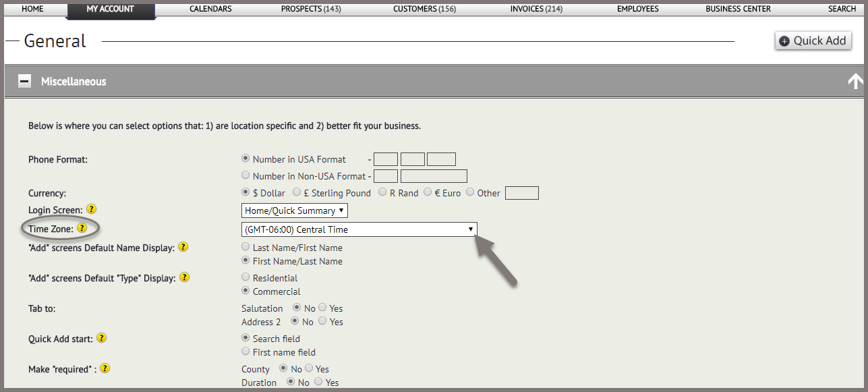This screenshot has width=868, height=392.
Task: Open INVOICES (214) tab
Action: [537, 9]
